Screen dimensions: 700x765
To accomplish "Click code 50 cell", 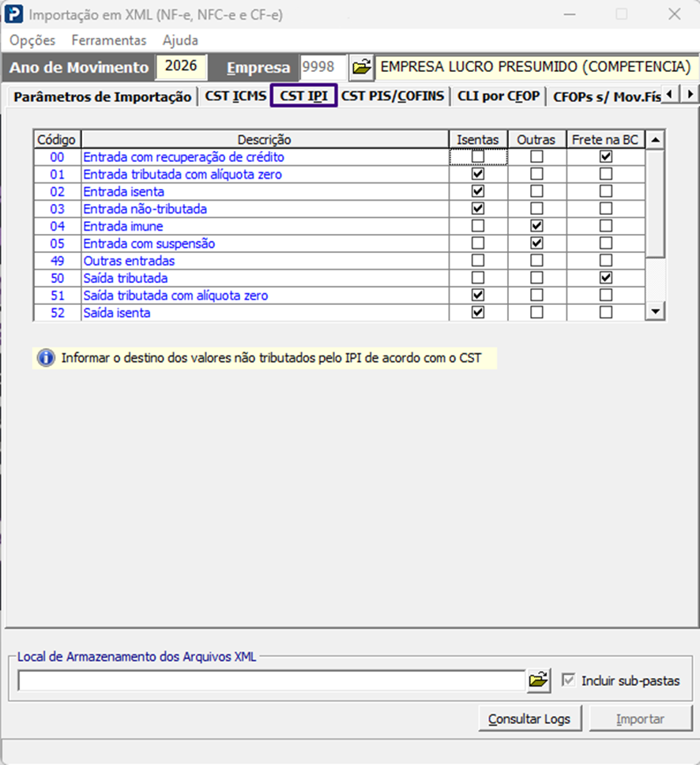I will (x=58, y=278).
